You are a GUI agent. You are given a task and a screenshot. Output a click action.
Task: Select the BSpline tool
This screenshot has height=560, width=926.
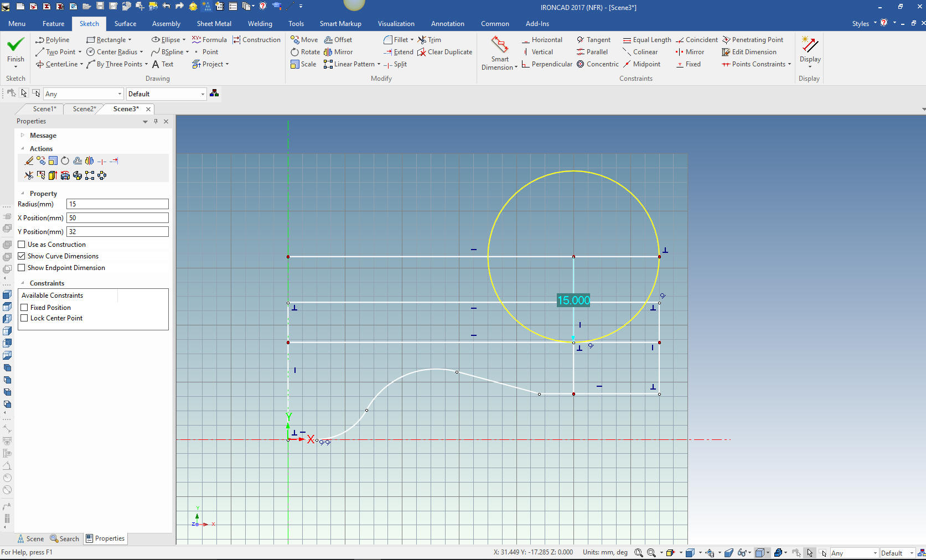click(168, 52)
